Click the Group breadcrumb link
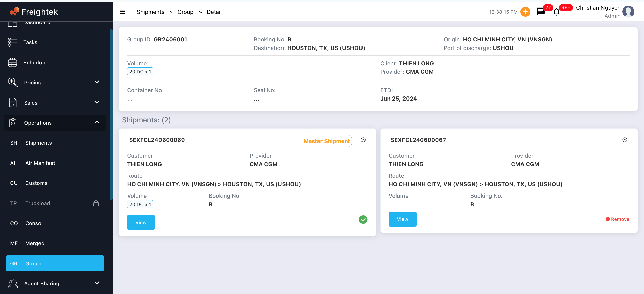The width and height of the screenshot is (644, 294). (185, 12)
